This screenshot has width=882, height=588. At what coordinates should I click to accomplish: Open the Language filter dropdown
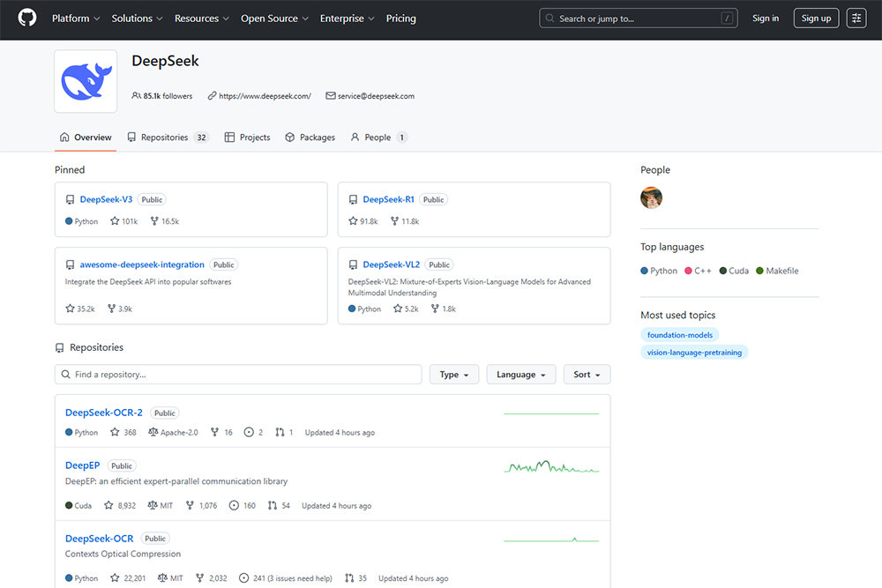[520, 375]
